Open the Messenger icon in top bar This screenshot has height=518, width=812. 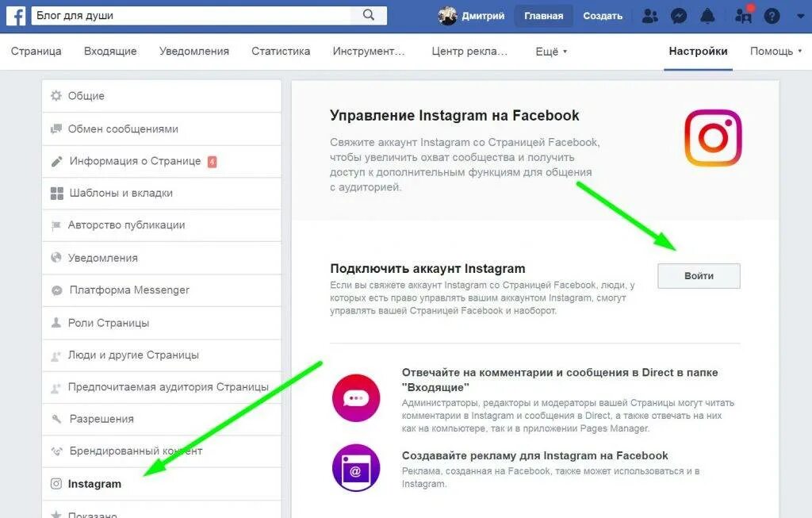pyautogui.click(x=679, y=16)
